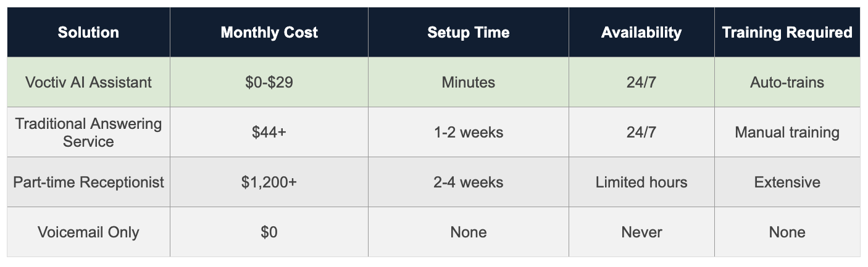Select the Limited hours cell
This screenshot has width=868, height=267.
point(641,182)
